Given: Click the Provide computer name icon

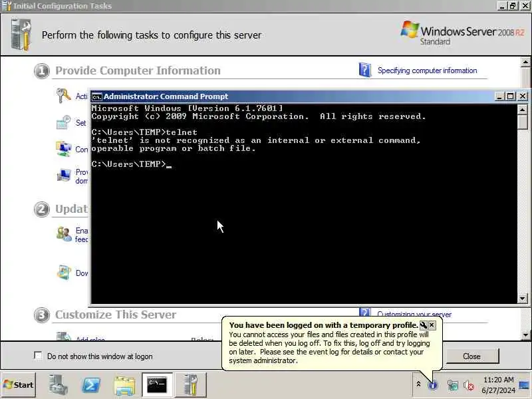Looking at the screenshot, I should point(63,176).
